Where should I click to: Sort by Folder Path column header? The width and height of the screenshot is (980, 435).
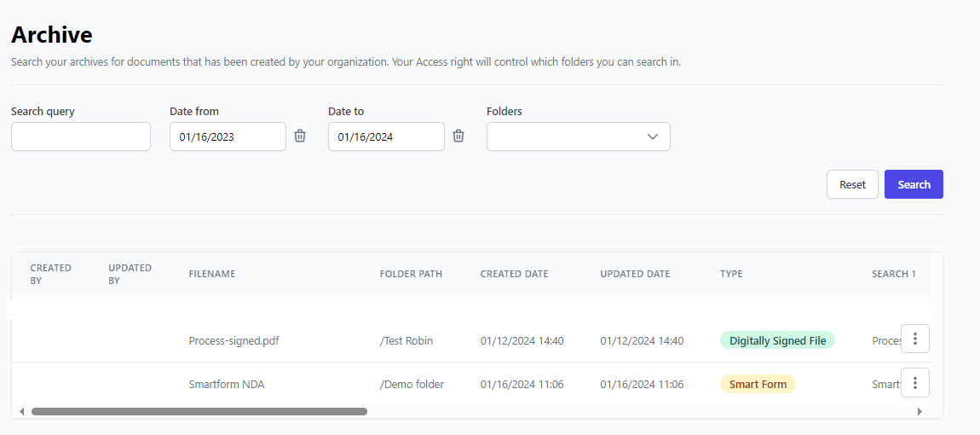pyautogui.click(x=411, y=274)
